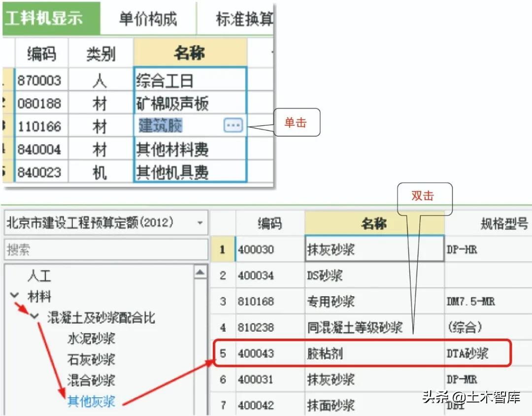The image size is (532, 416).
Task: Open the 建筑胶 ellipsis browse button
Action: tap(233, 126)
